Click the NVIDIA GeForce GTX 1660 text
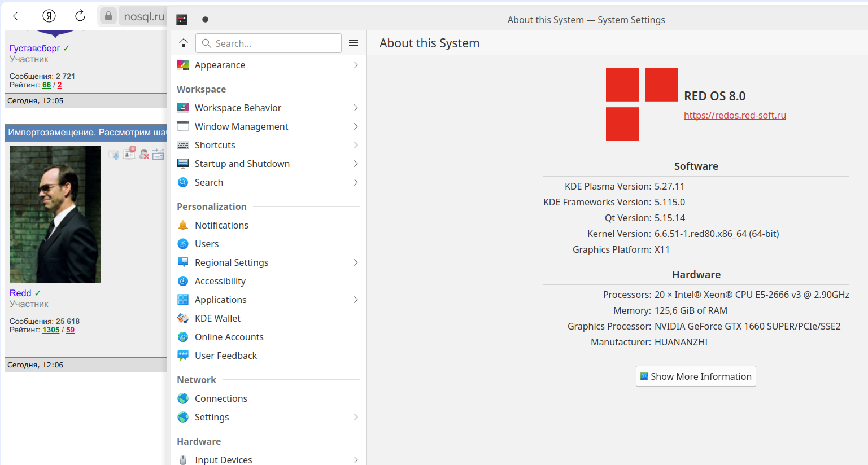 click(747, 326)
